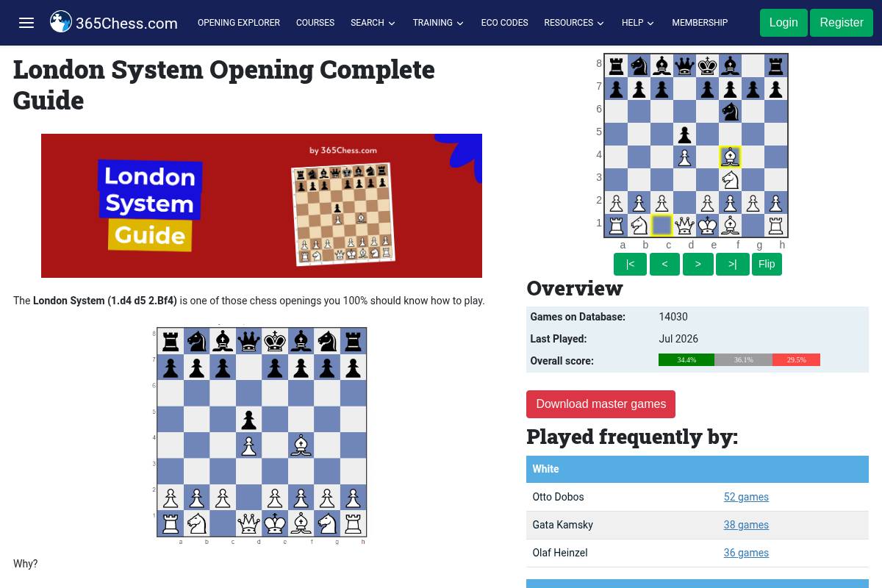Viewport: 882px width, 588px height.
Task: Jump to the last move of the board
Action: [733, 264]
